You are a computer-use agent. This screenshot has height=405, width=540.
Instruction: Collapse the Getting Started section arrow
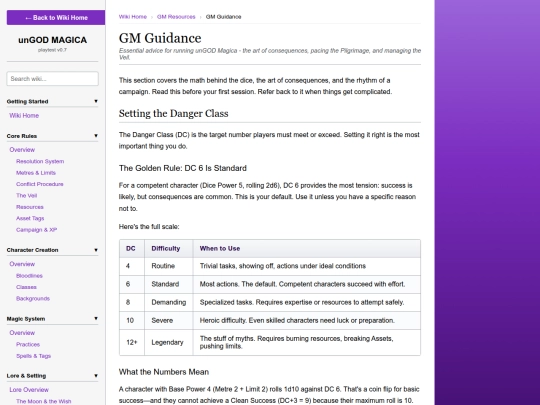pos(96,101)
